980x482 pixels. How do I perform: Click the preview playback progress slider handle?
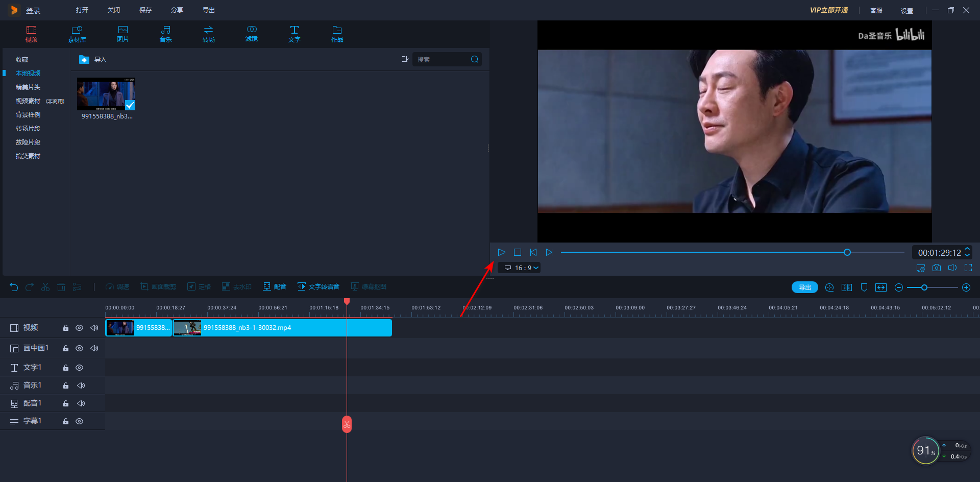point(847,252)
